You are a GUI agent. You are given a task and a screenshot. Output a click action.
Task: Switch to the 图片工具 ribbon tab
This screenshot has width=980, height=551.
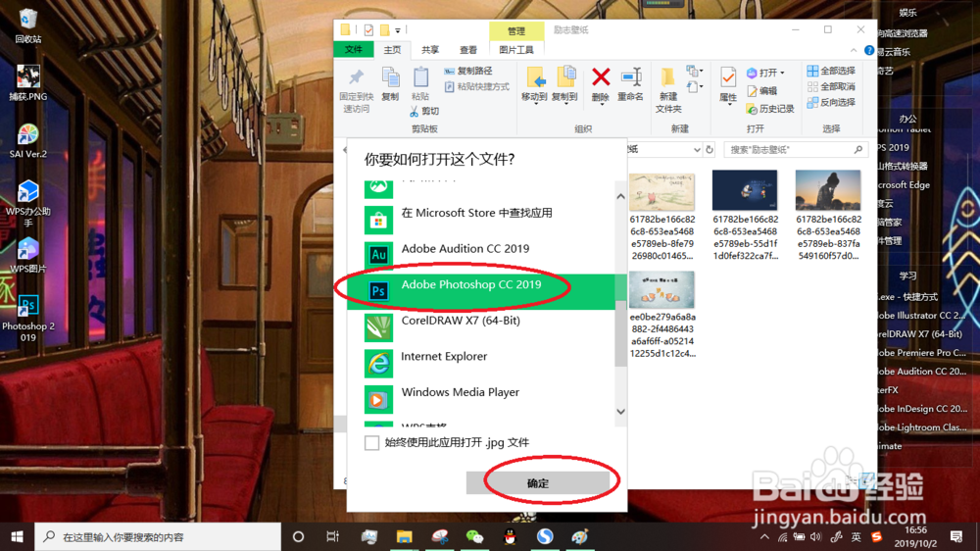(516, 50)
